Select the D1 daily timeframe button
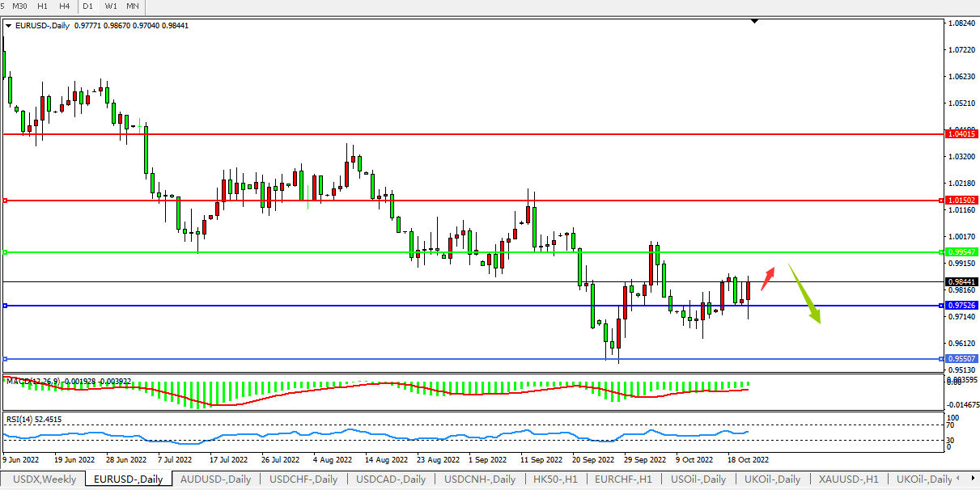Viewport: 980px width, 490px height. pos(88,6)
